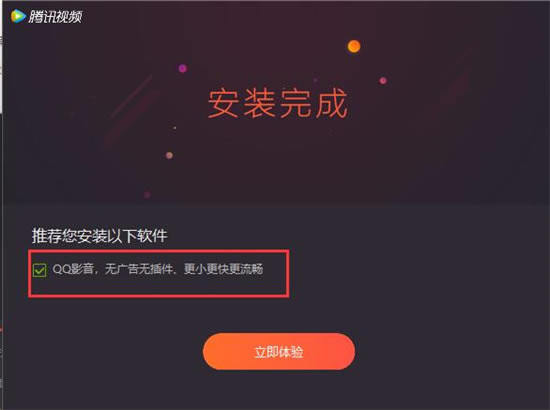The width and height of the screenshot is (550, 410).
Task: Click empty space inside red highlighted box
Action: click(x=159, y=287)
